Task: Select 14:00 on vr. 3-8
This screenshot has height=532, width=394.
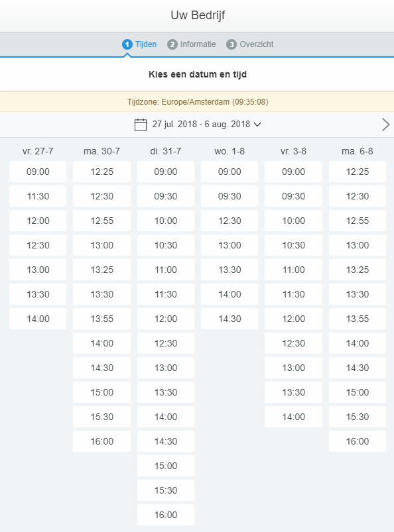Action: click(293, 417)
